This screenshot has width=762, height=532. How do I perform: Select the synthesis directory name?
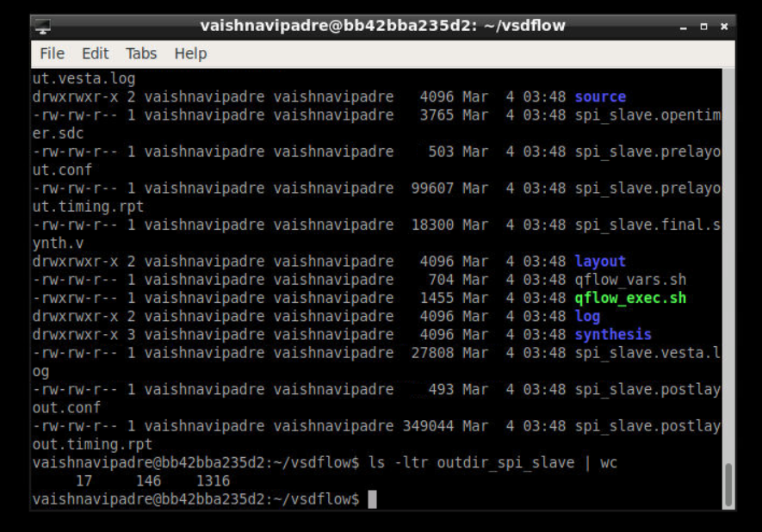(x=611, y=333)
